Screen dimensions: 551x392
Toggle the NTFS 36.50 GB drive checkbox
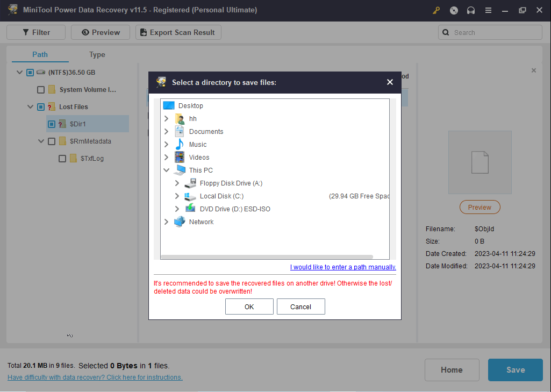tap(30, 73)
